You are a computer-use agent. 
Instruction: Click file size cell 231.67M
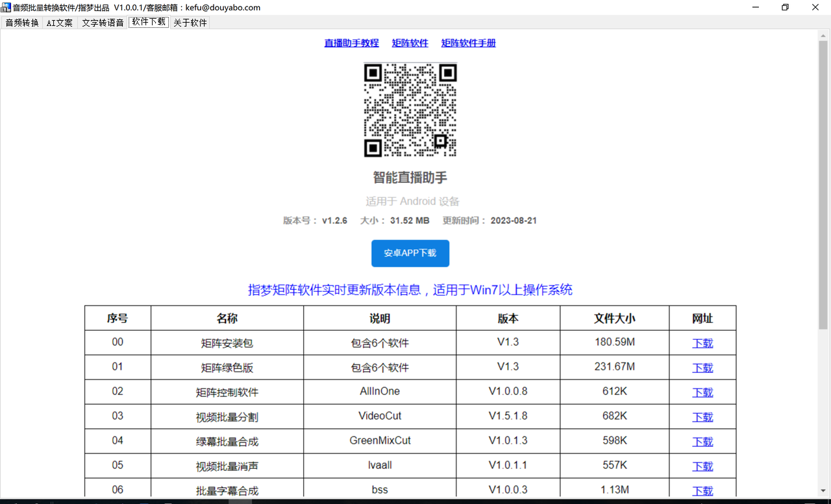(x=615, y=366)
